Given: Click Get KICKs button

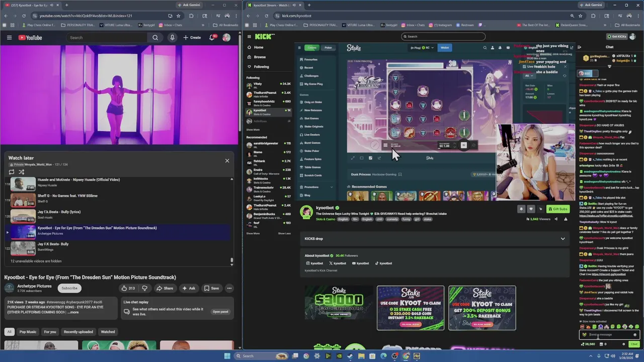Looking at the screenshot, I should click(x=616, y=37).
